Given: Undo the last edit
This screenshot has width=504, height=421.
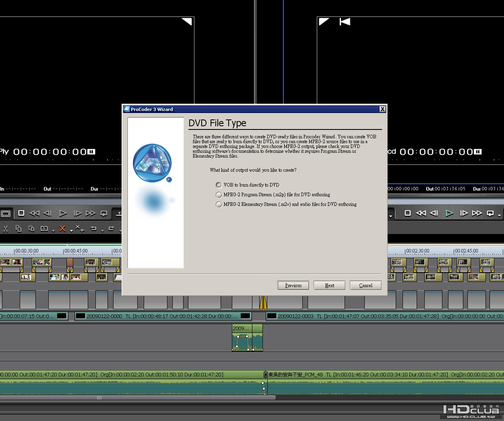Looking at the screenshot, I should tap(94, 228).
